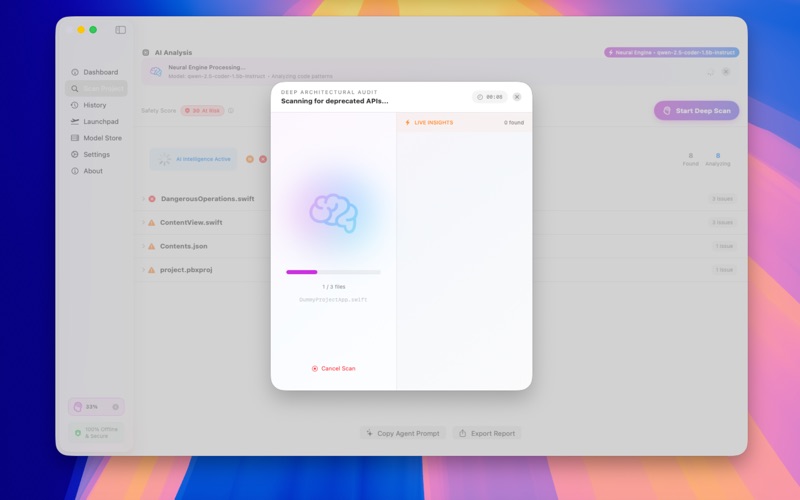The height and width of the screenshot is (500, 800).
Task: Click the Neural Engine model badge
Action: (x=671, y=53)
